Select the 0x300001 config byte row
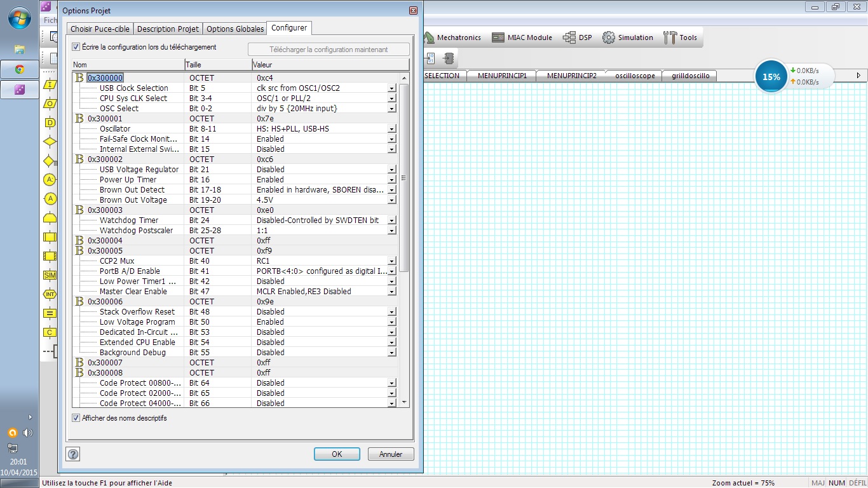The image size is (868, 488). point(235,119)
